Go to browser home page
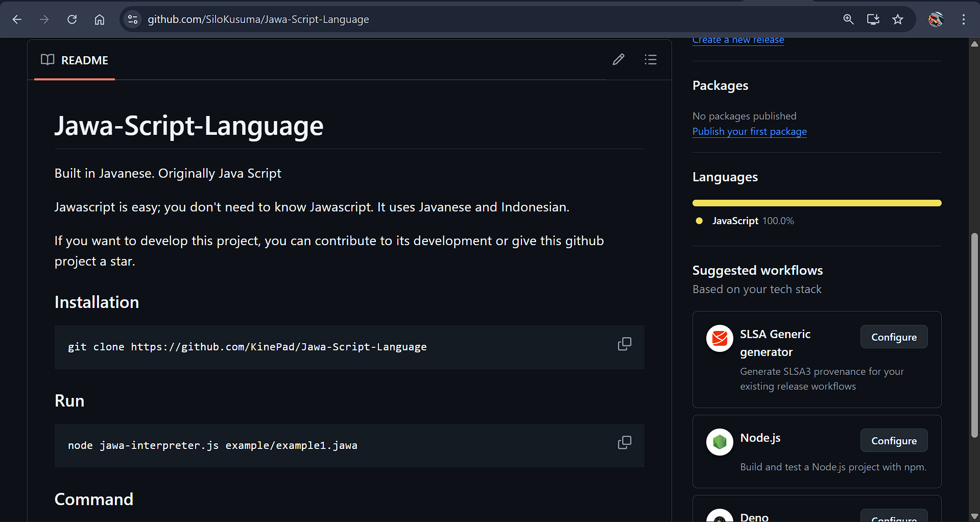980x522 pixels. pos(100,19)
